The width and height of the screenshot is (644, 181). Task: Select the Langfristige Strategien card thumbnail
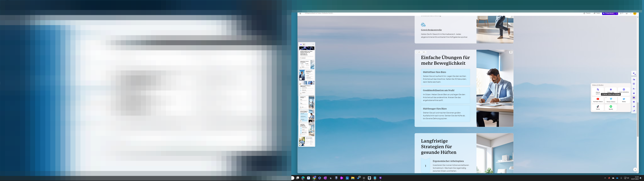point(307,129)
